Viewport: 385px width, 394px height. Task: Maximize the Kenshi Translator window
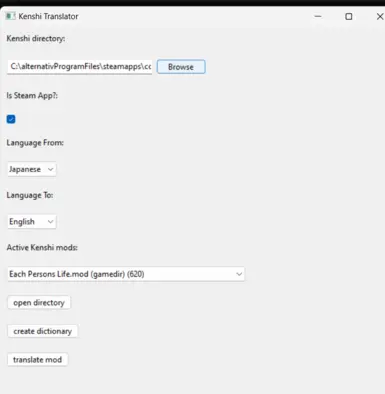(x=349, y=16)
